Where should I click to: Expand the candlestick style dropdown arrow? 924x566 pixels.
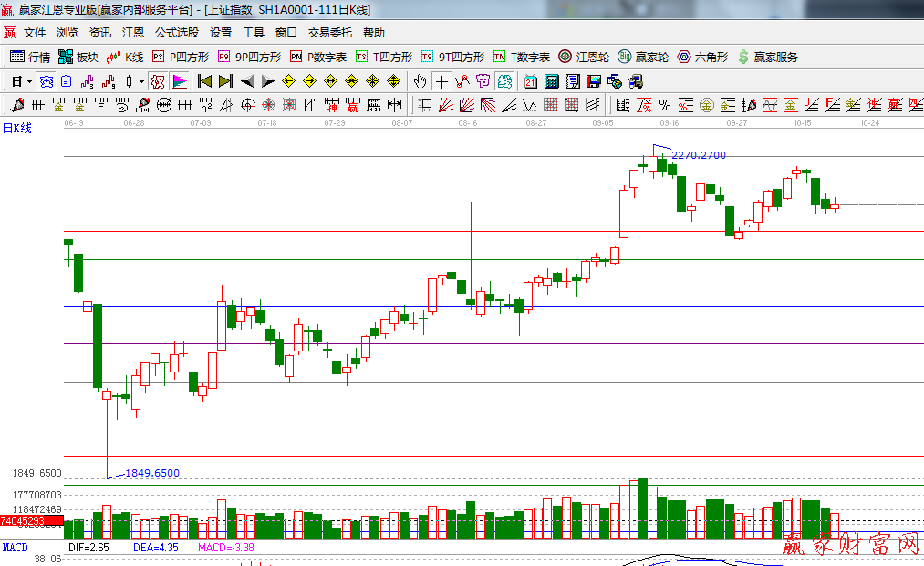tap(141, 81)
